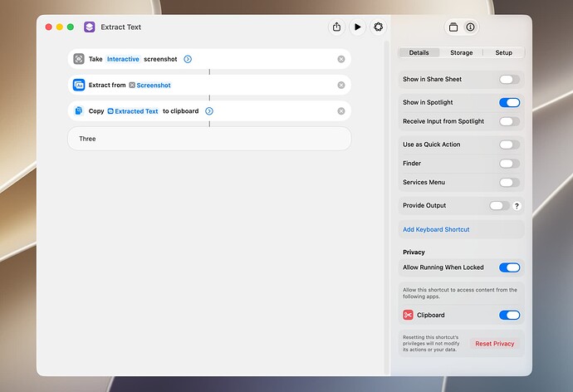
Task: Remove the Take screenshot action
Action: pos(341,59)
